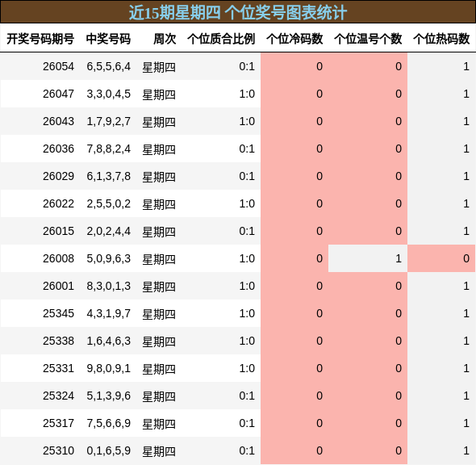The height and width of the screenshot is (465, 476).
Task: Click winning numbers 0,1,6,5,9
Action: click(x=109, y=450)
